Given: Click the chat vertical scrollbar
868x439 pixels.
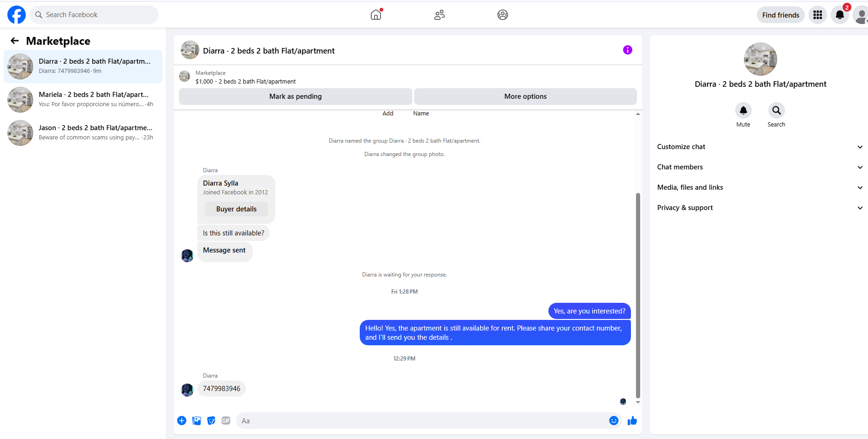Looking at the screenshot, I should pyautogui.click(x=638, y=295).
